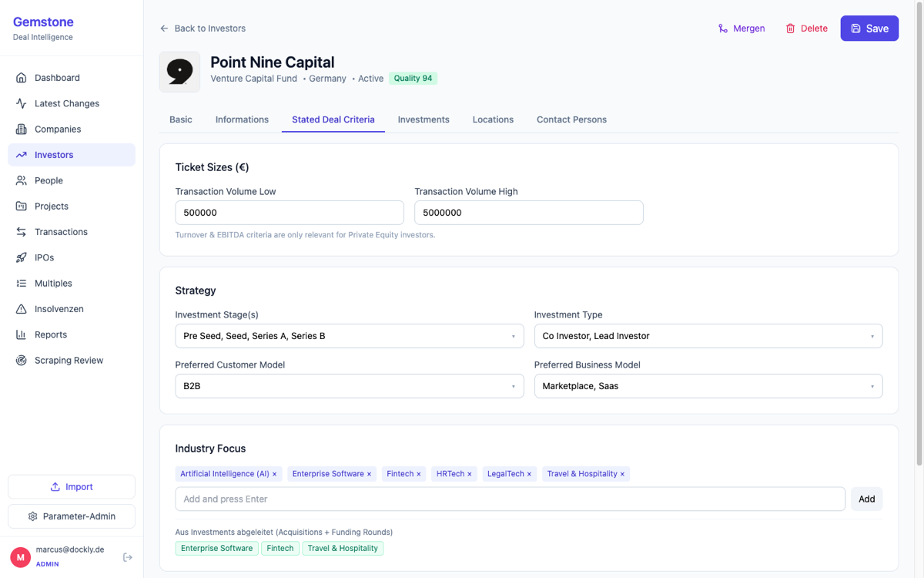924x578 pixels.
Task: Switch to the Basic tab
Action: click(x=181, y=119)
